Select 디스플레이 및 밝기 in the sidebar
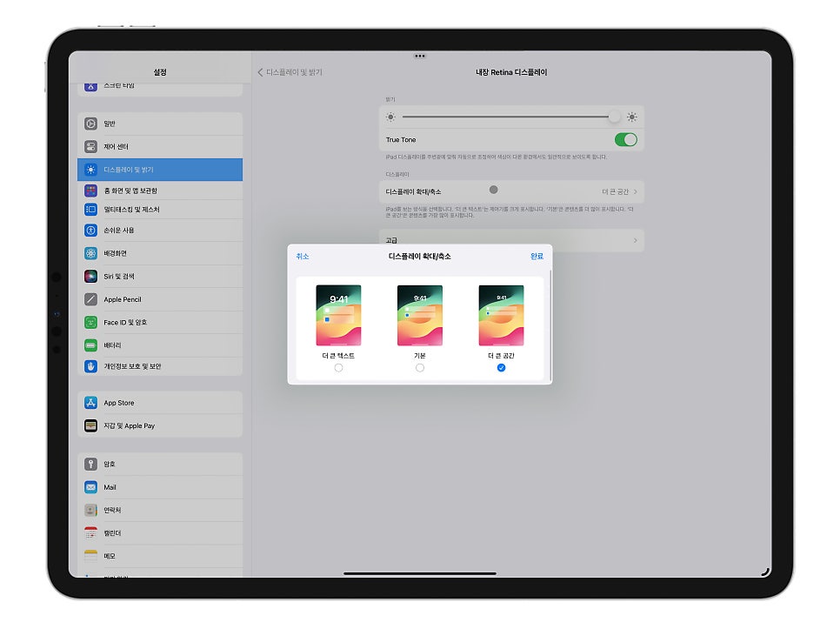This screenshot has width=840, height=629. coord(160,170)
